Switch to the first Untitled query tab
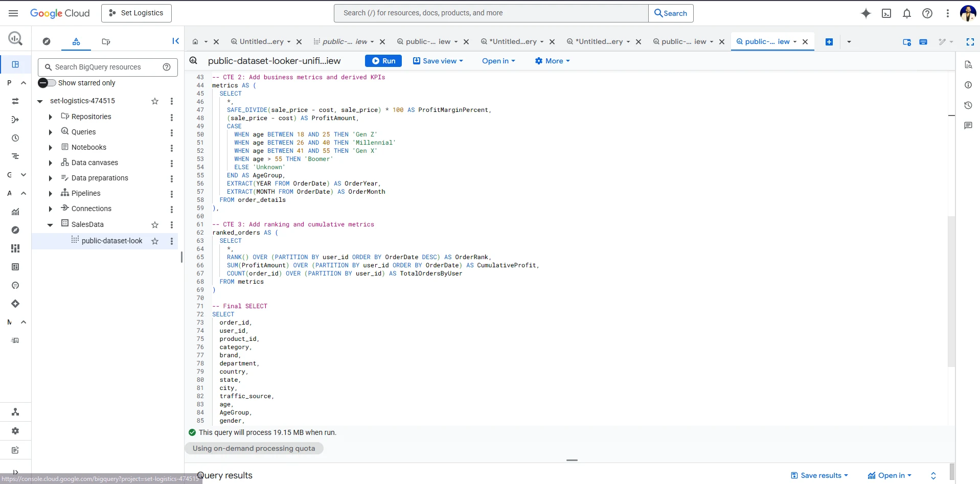The image size is (980, 484). tap(261, 42)
